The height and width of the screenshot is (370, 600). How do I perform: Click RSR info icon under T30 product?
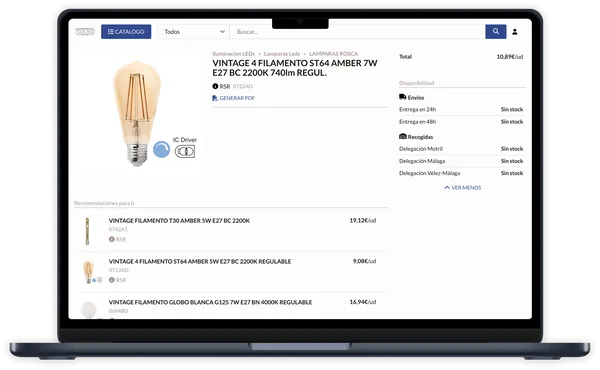112,239
